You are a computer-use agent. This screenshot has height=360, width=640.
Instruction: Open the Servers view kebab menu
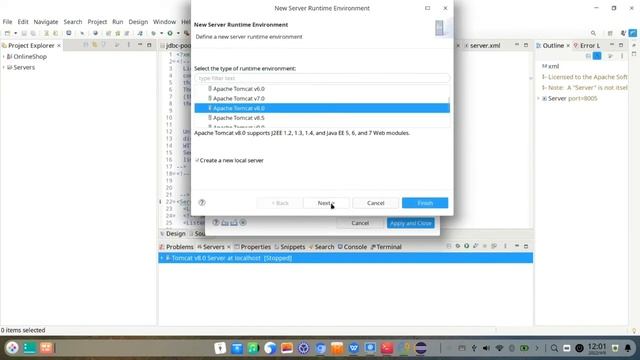[505, 246]
